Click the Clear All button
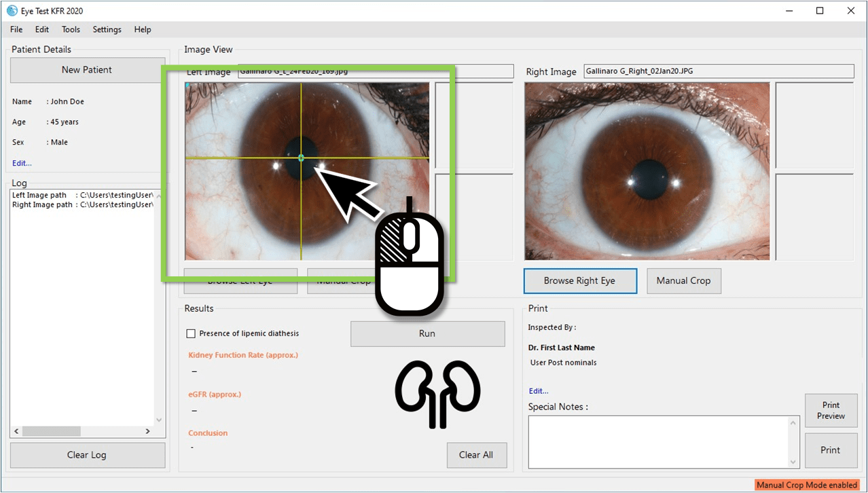 tap(476, 455)
